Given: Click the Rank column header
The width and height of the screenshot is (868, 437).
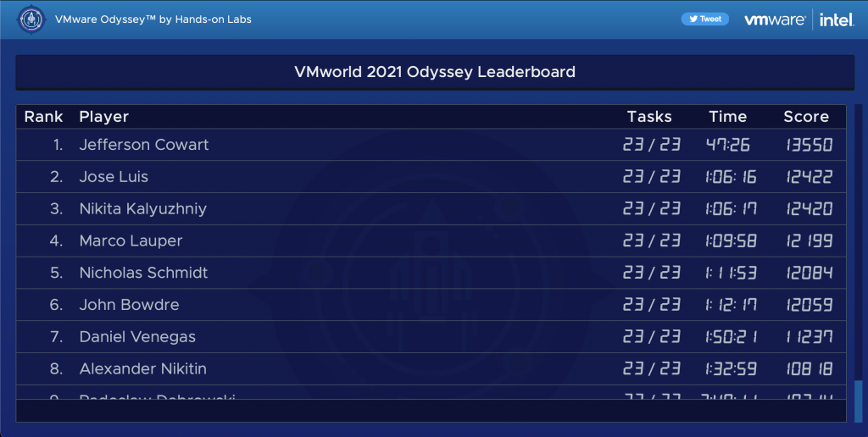Looking at the screenshot, I should coord(43,117).
